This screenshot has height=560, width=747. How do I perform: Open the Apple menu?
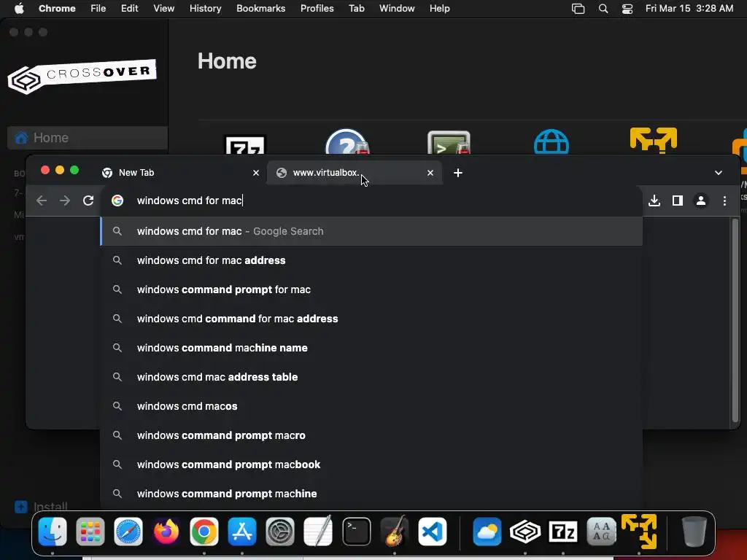19,9
